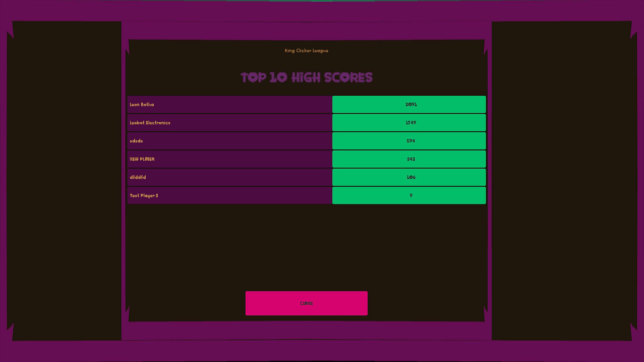Viewport: 644px width, 362px height.
Task: Click the first heart in the heading
Action: pyautogui.click(x=253, y=77)
